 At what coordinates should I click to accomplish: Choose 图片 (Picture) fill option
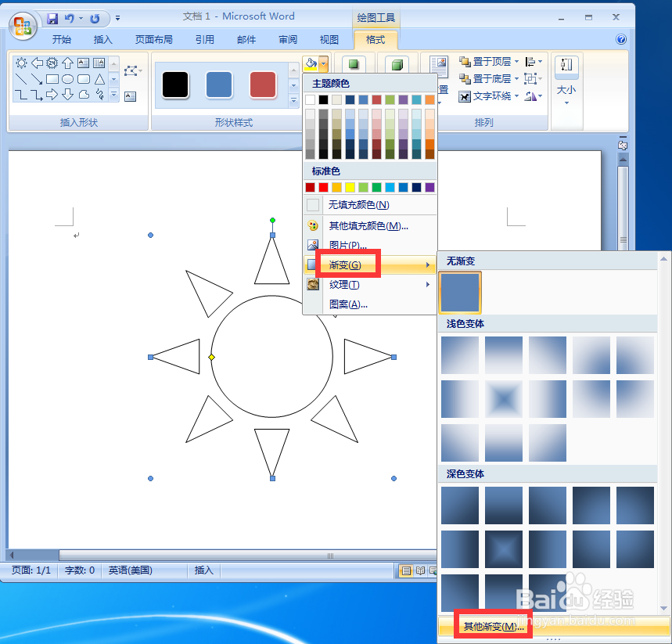[x=370, y=245]
